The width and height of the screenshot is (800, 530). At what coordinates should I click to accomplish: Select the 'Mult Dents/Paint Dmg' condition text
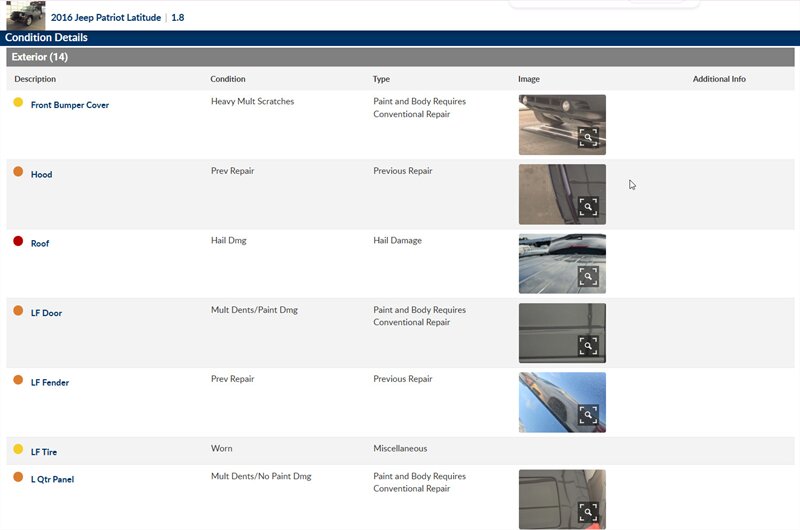tap(254, 310)
